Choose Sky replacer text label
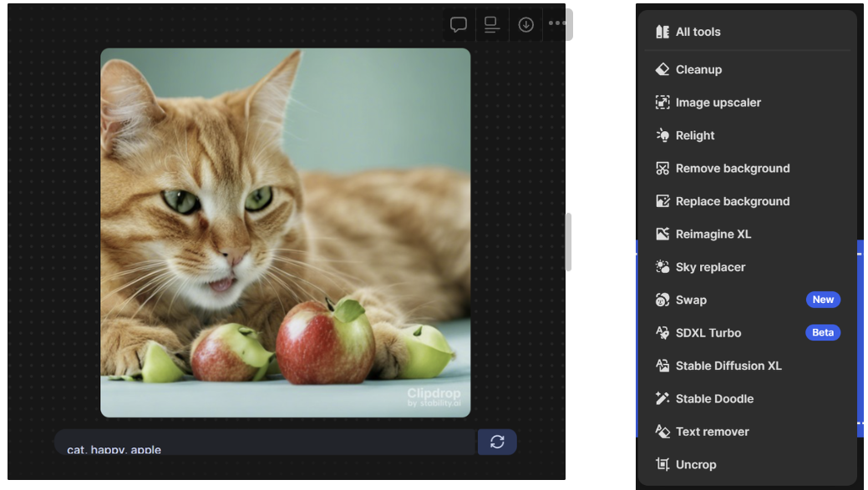 (x=710, y=267)
